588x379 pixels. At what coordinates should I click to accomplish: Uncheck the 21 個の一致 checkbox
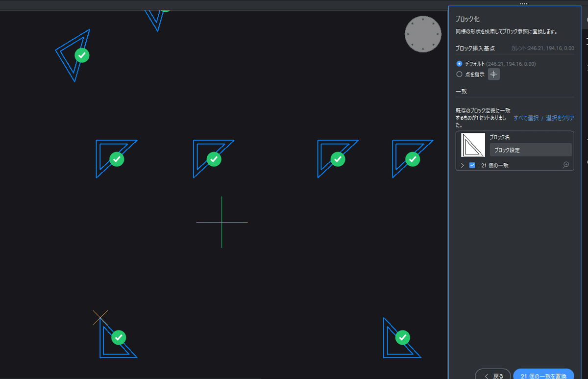[472, 165]
